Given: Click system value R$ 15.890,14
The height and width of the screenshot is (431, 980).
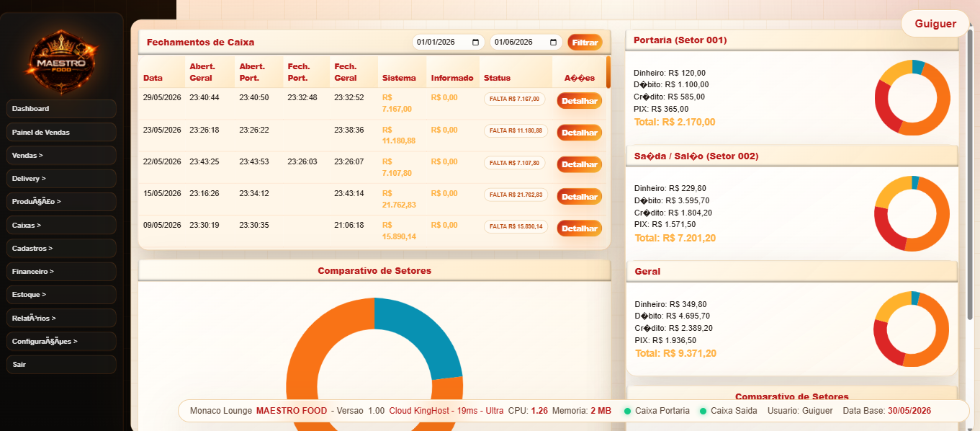Looking at the screenshot, I should [399, 231].
